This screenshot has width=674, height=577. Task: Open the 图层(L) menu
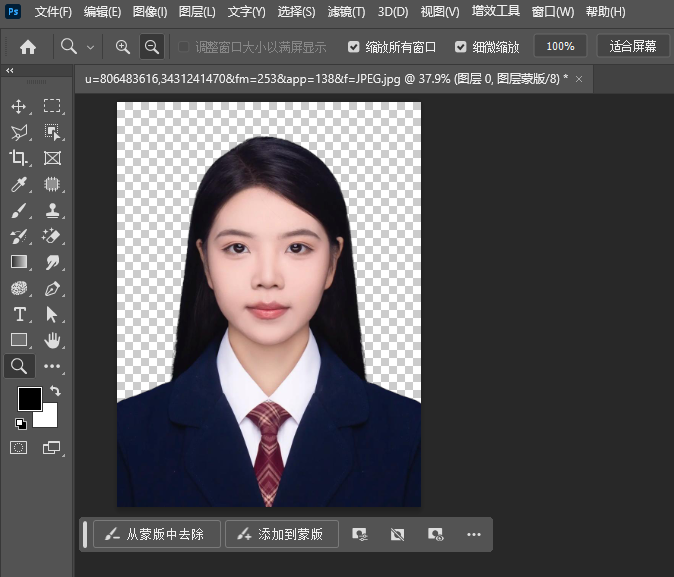tap(196, 12)
